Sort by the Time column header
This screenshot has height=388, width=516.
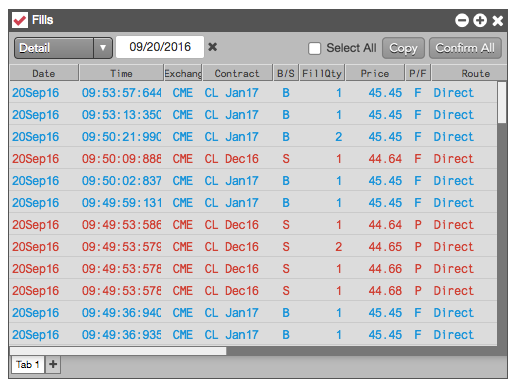121,73
